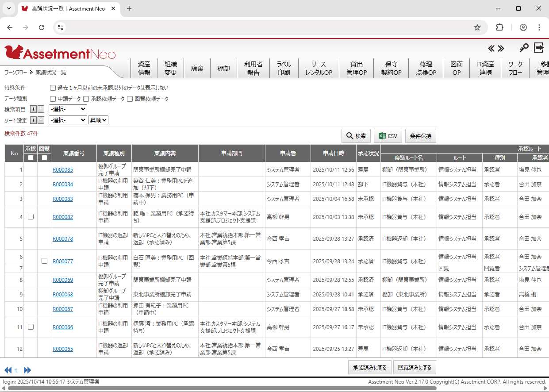Remove a sort setting with the minus icon
This screenshot has height=392, width=549.
41,120
